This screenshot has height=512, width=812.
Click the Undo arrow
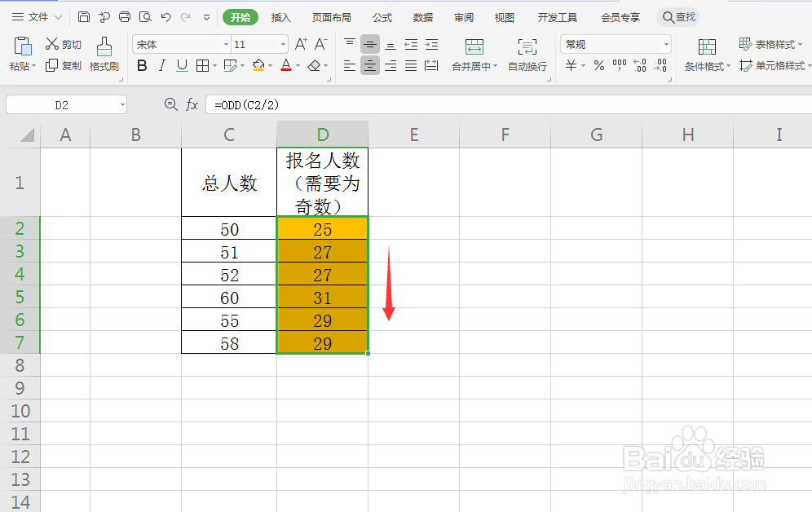coord(165,17)
